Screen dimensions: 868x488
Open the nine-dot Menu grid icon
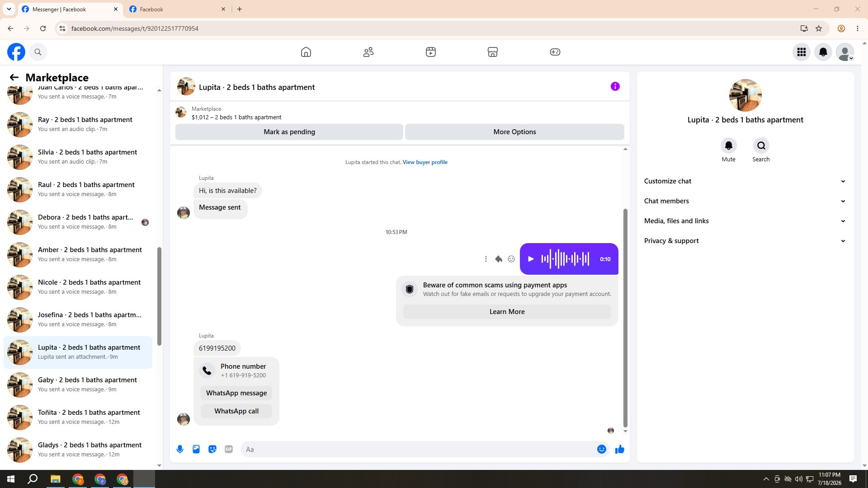(x=802, y=52)
